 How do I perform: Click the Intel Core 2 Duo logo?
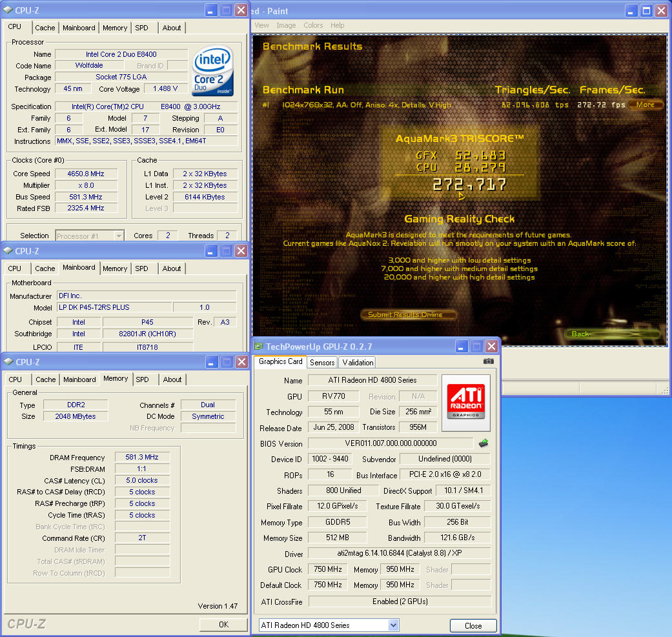[212, 71]
